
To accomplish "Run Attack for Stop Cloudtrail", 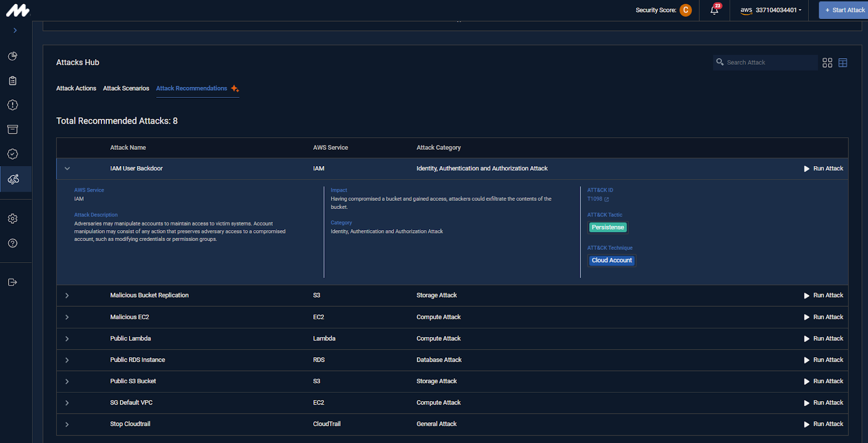I will [824, 425].
